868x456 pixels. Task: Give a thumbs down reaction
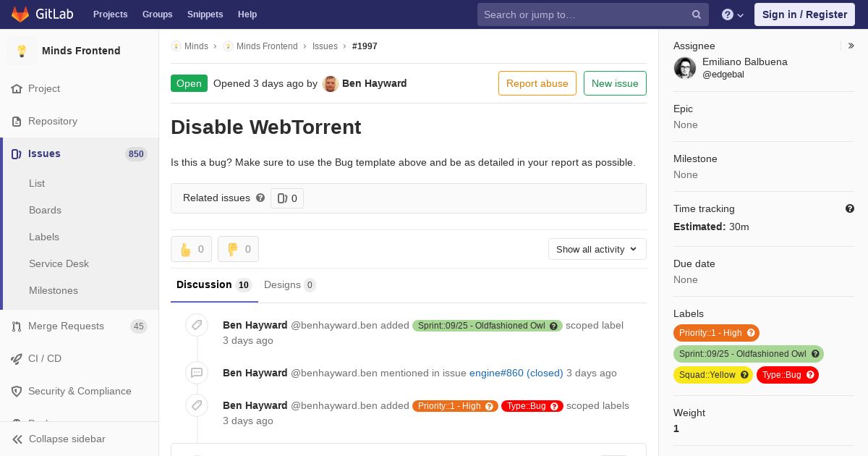tap(238, 249)
